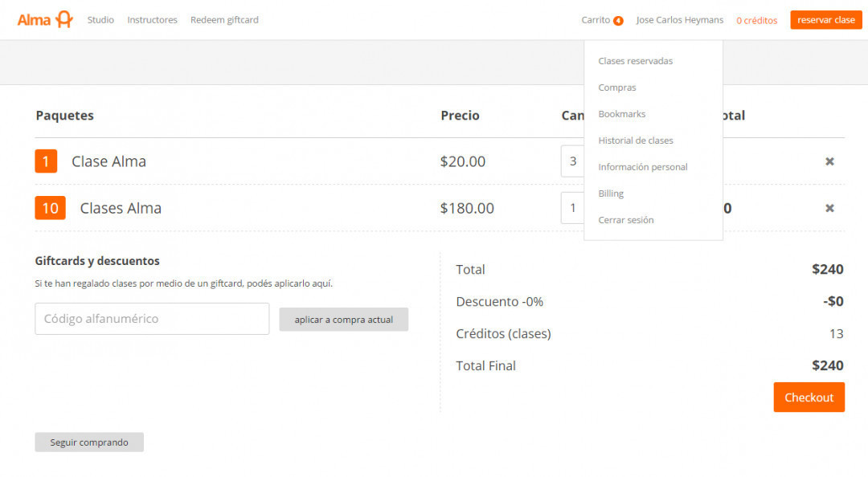Click the orange 10 package badge
The width and height of the screenshot is (868, 477).
pyautogui.click(x=50, y=208)
